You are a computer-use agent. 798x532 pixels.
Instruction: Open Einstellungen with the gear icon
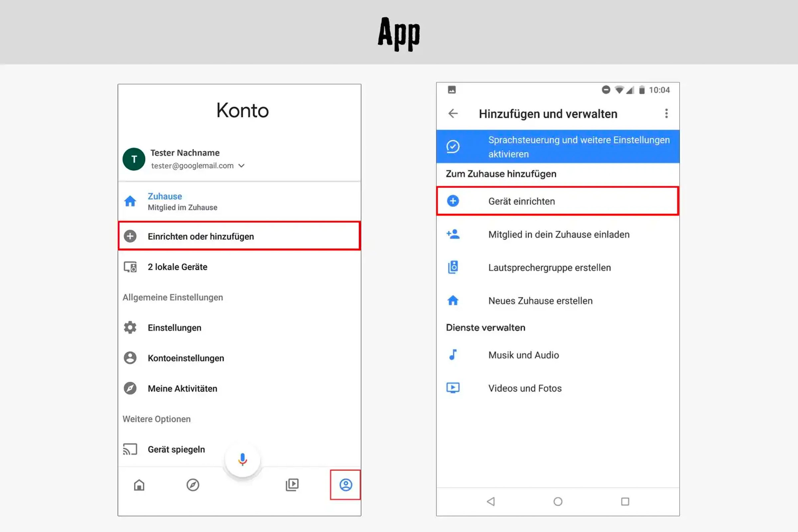[x=239, y=328]
